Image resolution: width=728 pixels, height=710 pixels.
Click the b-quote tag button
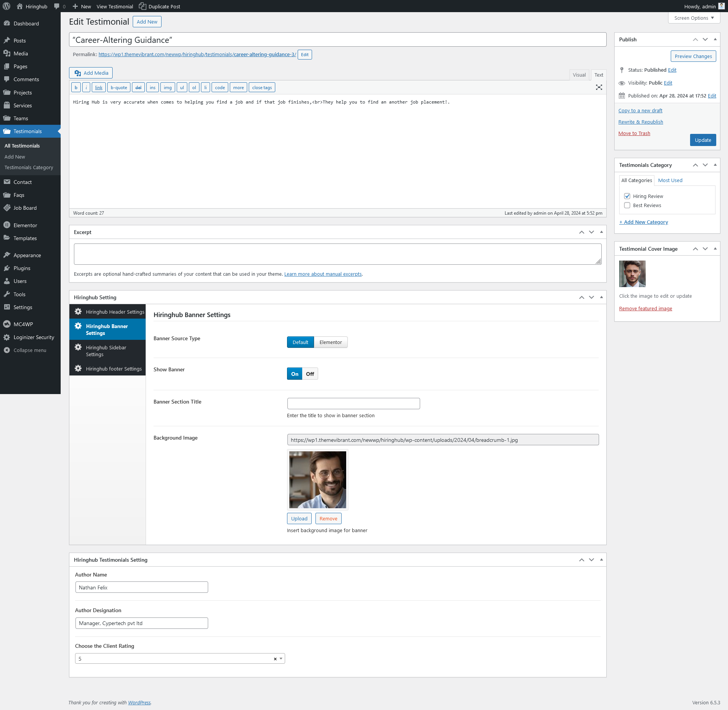point(119,88)
